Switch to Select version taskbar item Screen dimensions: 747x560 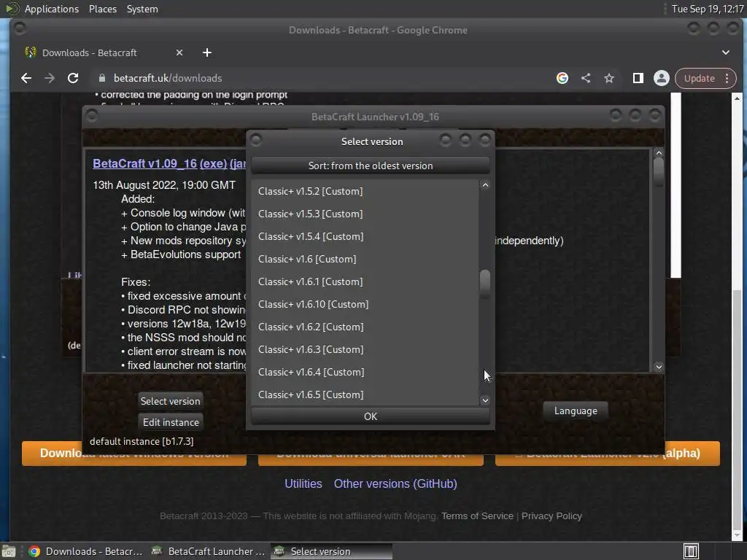[x=332, y=551]
